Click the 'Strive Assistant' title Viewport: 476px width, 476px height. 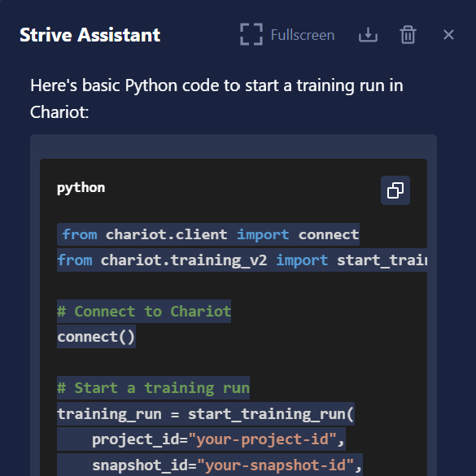point(90,35)
